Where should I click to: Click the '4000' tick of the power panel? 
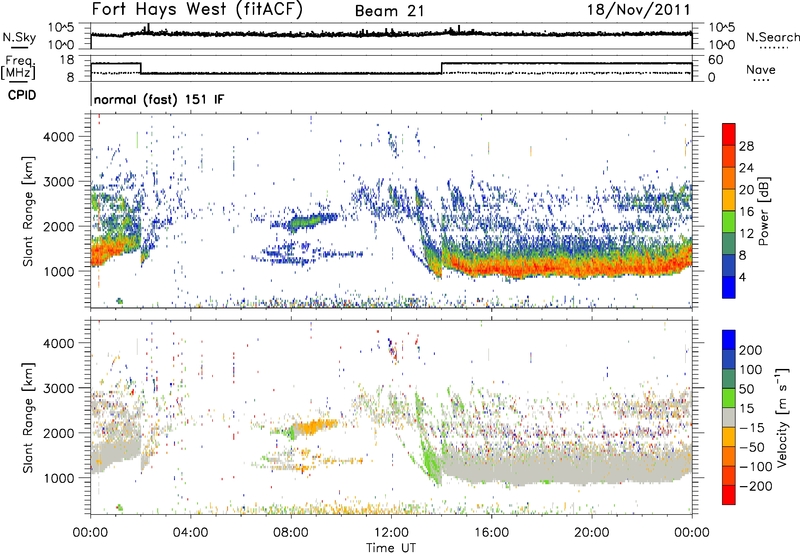(x=58, y=137)
